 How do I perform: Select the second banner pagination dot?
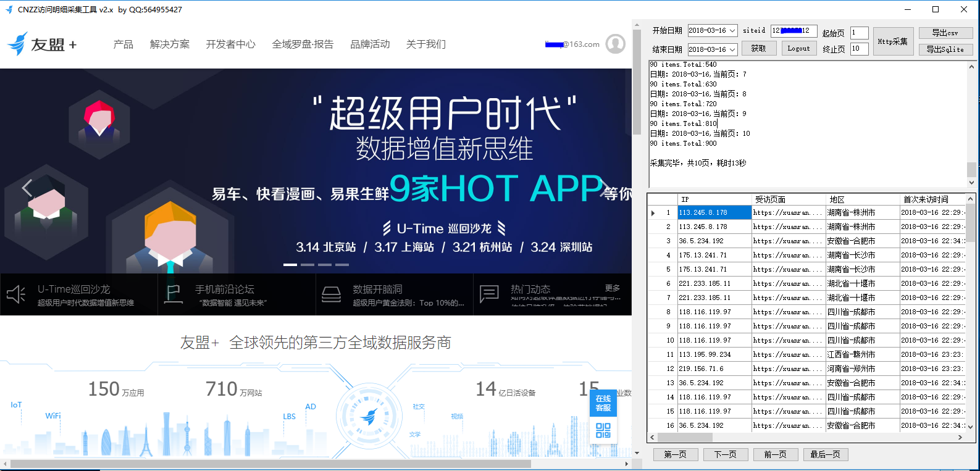308,265
